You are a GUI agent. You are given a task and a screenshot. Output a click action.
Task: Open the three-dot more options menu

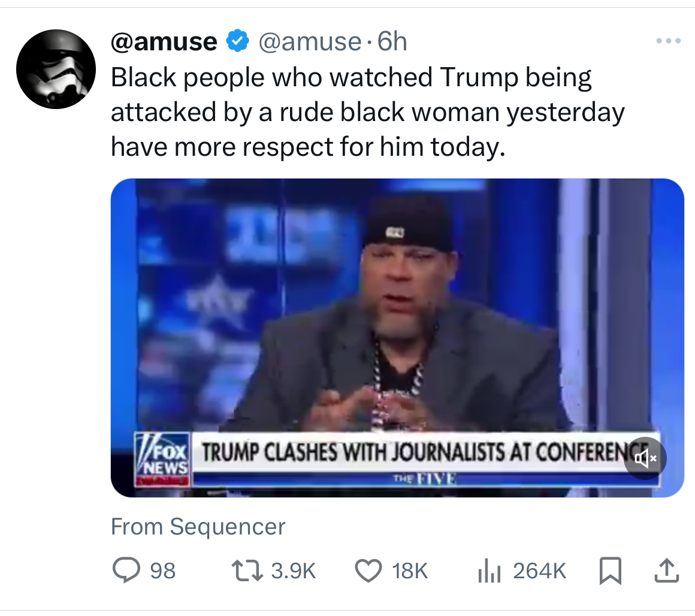click(x=669, y=41)
